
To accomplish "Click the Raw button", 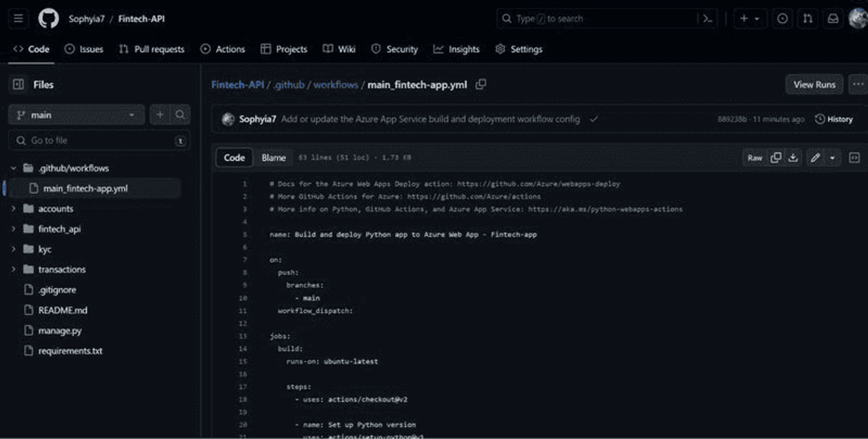I will click(755, 158).
